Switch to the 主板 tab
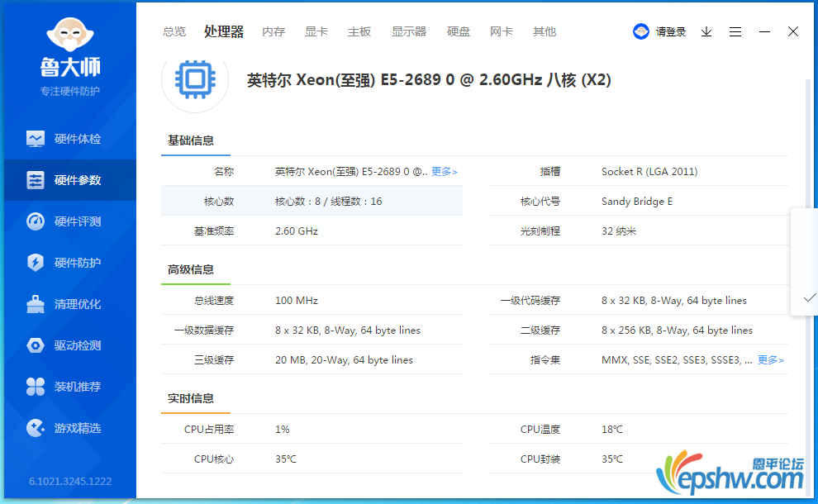 pyautogui.click(x=359, y=32)
